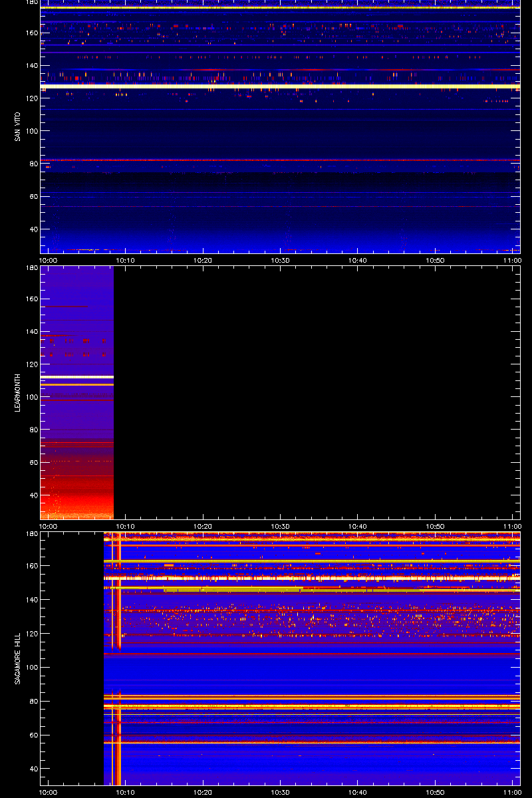Click the 10:00 time label under Learmonth
The image size is (532, 798).
point(49,526)
